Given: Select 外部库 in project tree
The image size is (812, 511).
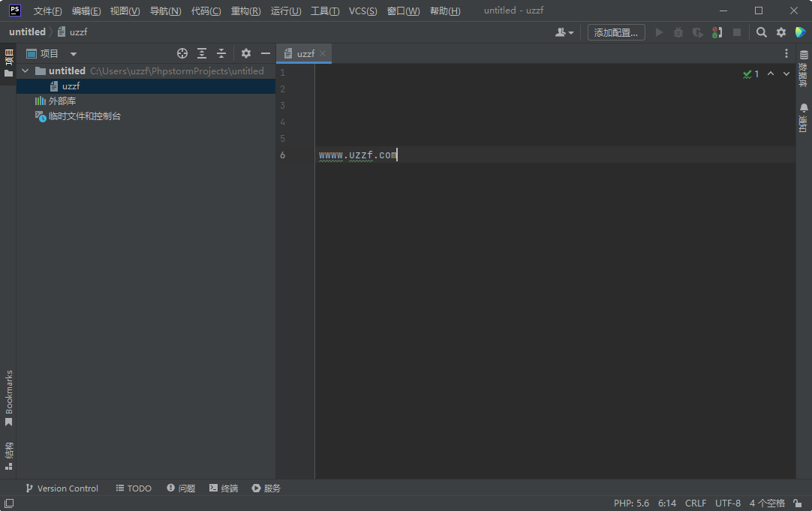Looking at the screenshot, I should coord(56,101).
